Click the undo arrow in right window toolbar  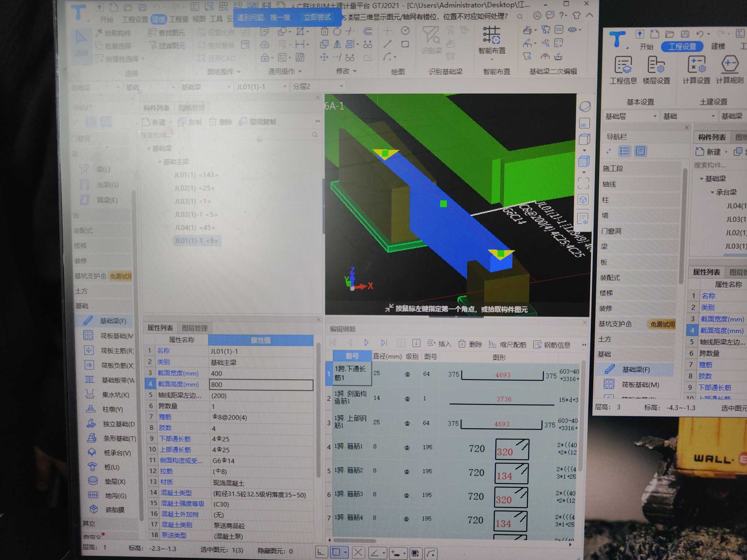[x=700, y=34]
